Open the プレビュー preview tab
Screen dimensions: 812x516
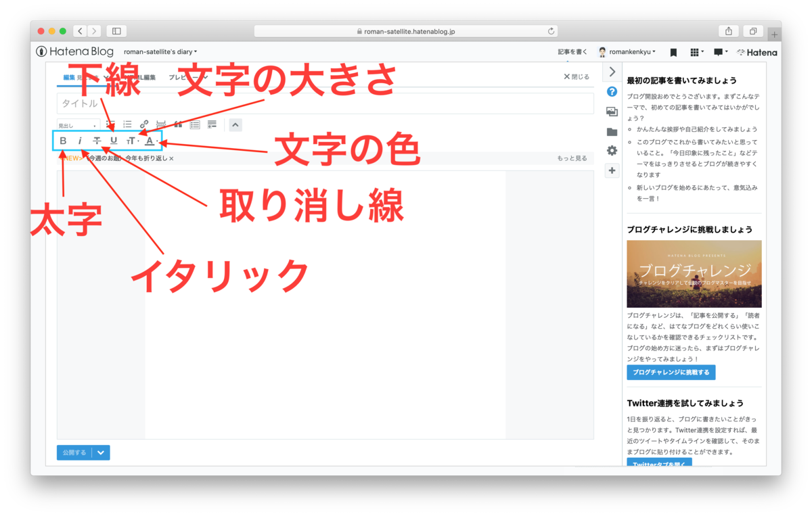(187, 78)
